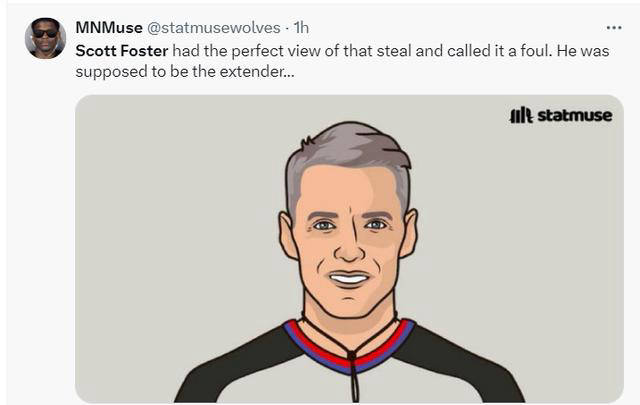Click the referee's ear on the left
640x405 pixels.
[289, 237]
